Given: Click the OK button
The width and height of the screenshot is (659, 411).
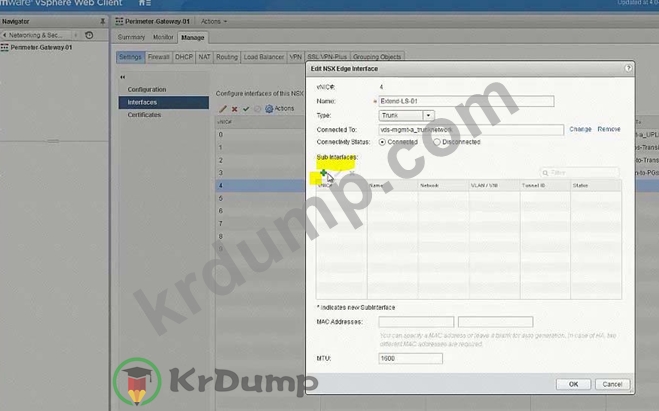Looking at the screenshot, I should click(573, 384).
